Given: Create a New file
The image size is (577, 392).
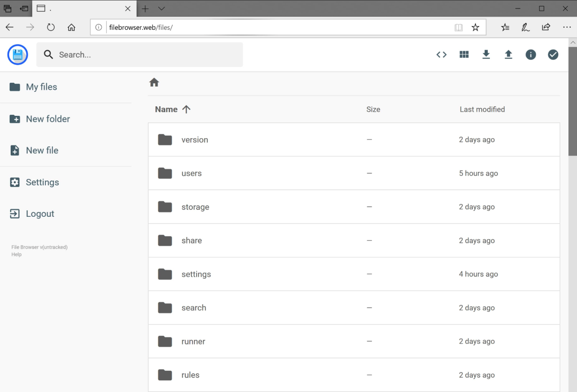Looking at the screenshot, I should pyautogui.click(x=42, y=151).
